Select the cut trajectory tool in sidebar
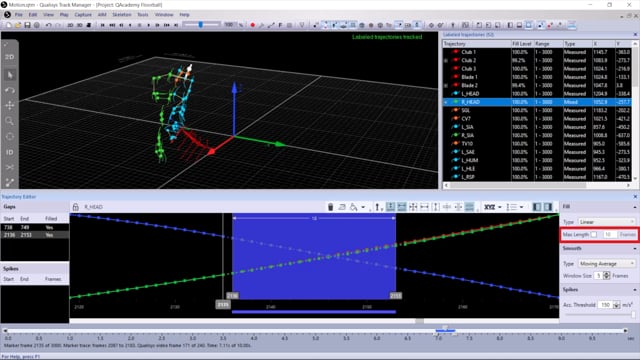The image size is (640, 360). (x=10, y=167)
